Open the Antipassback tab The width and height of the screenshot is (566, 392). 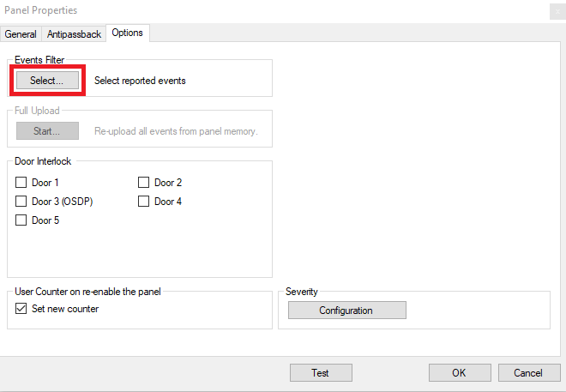coord(74,34)
